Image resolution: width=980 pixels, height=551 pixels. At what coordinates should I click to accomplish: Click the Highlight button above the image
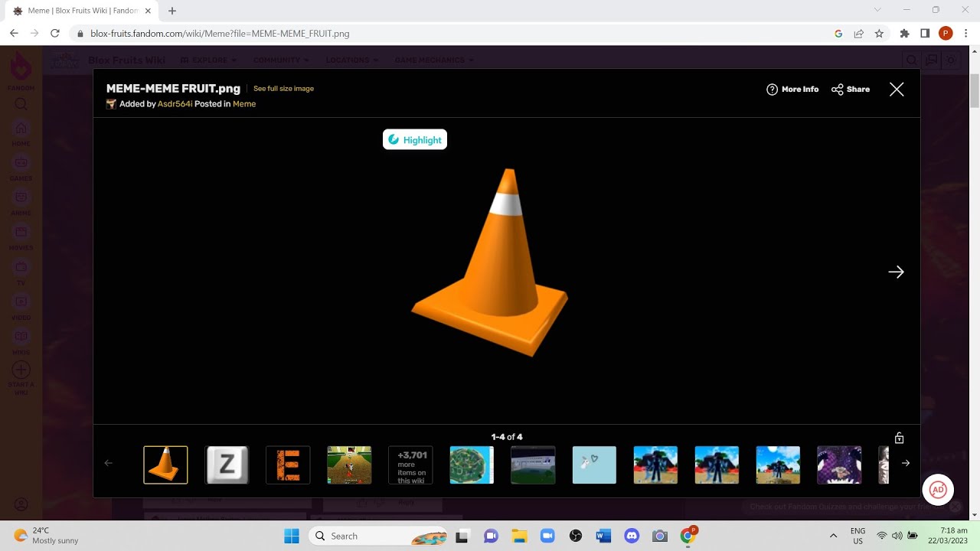(x=415, y=140)
